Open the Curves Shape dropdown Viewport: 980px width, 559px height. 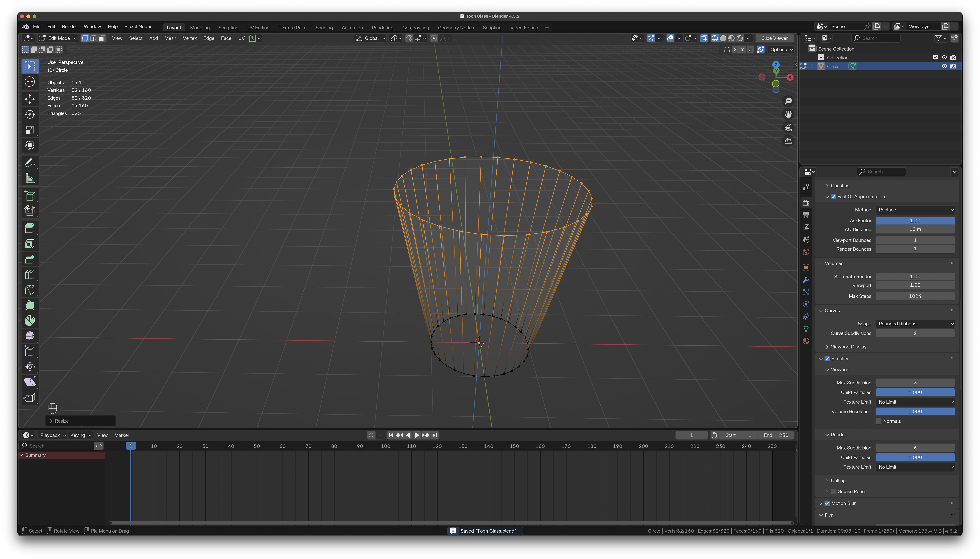click(x=915, y=324)
